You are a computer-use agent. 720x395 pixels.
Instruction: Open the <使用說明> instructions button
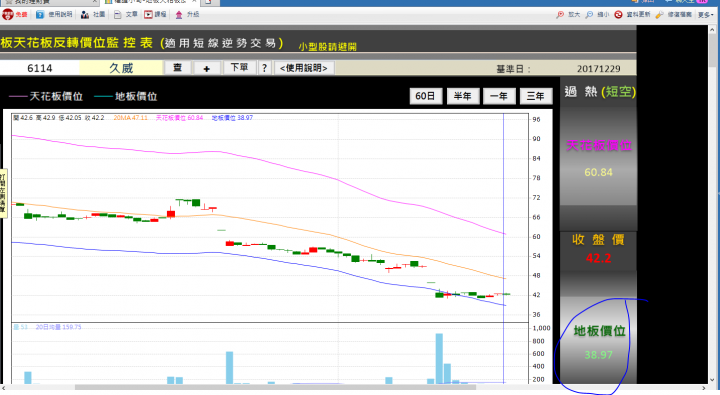[304, 68]
